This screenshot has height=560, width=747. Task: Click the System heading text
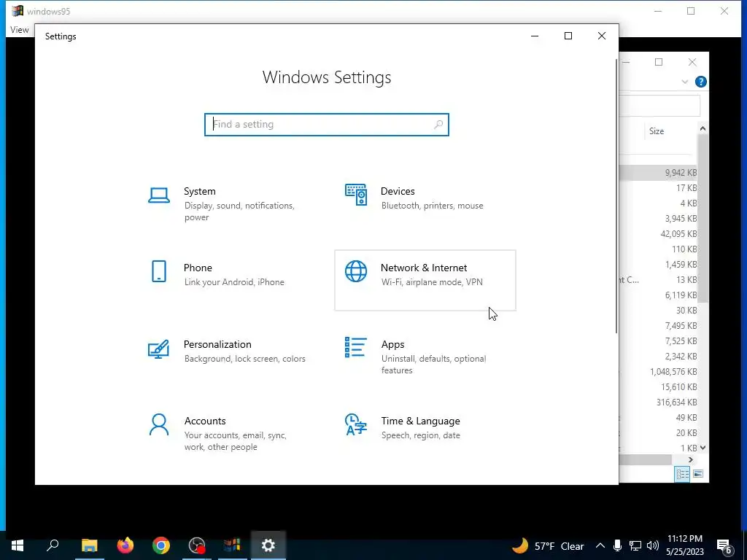coord(200,191)
